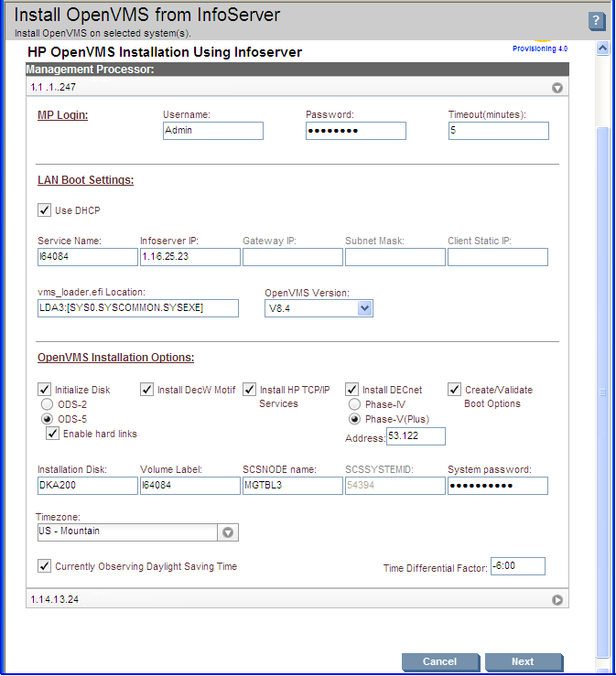This screenshot has height=676, width=616.
Task: Toggle the Use DHCP checkbox
Action: pos(45,210)
